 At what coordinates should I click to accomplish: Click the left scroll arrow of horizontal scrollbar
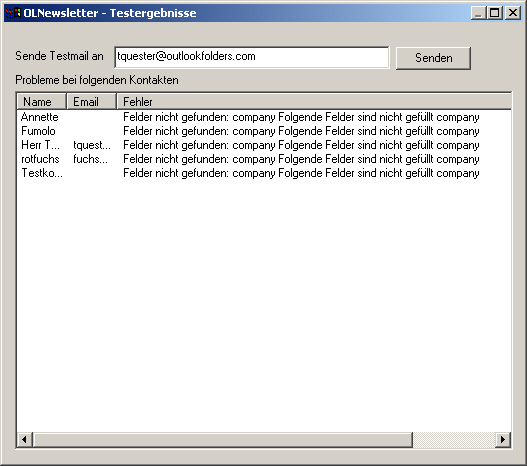25,439
